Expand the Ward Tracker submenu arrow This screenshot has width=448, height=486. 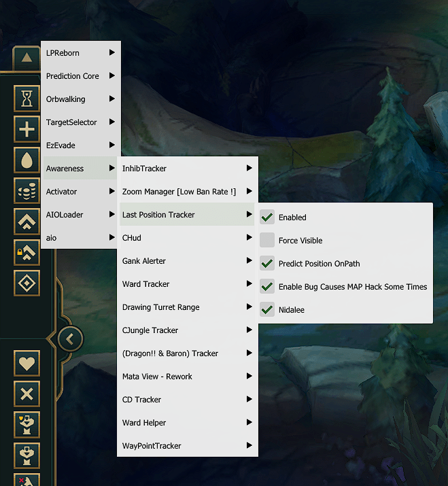249,283
